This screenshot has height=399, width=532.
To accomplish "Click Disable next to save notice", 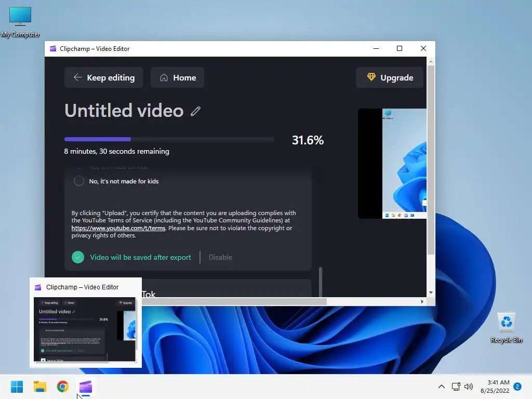I will point(220,257).
